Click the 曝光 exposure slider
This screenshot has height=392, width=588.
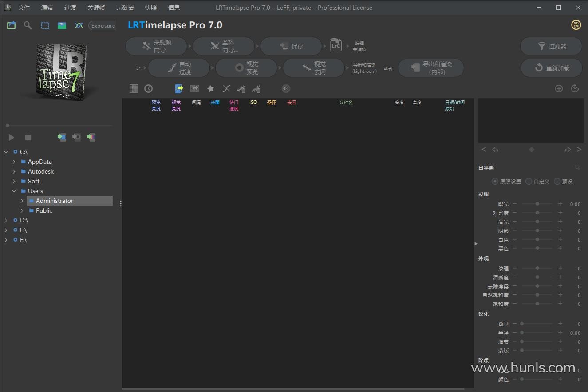click(x=537, y=204)
